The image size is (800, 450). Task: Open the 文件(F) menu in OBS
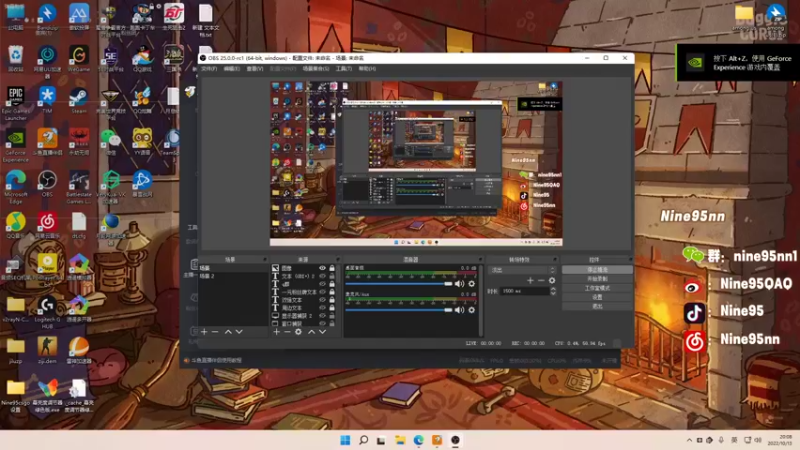[x=209, y=68]
